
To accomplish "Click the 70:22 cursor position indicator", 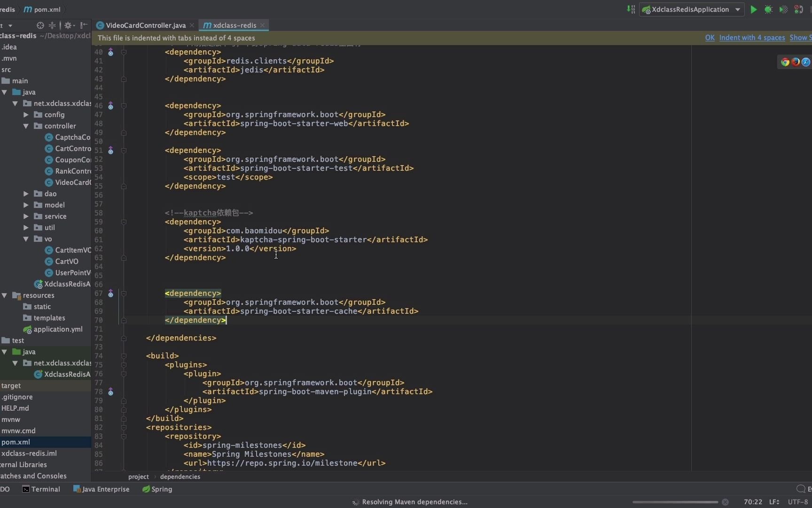I will [753, 502].
